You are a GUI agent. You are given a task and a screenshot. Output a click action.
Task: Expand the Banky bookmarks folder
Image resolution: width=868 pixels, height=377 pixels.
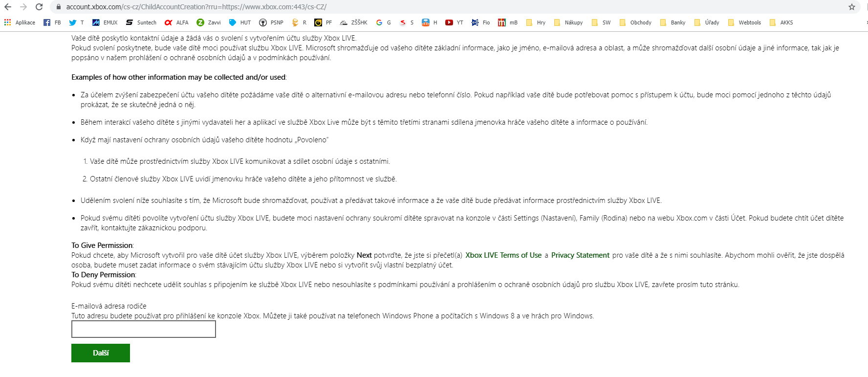(x=673, y=22)
